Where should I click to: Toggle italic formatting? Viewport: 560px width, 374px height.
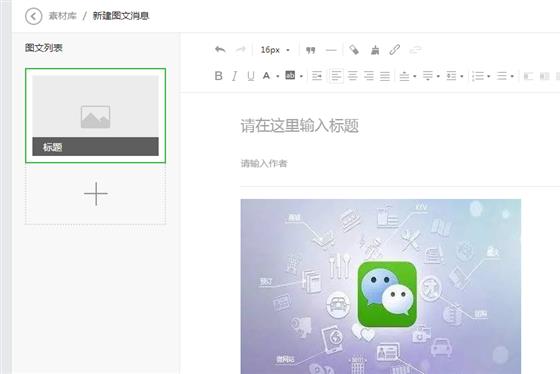tap(234, 76)
